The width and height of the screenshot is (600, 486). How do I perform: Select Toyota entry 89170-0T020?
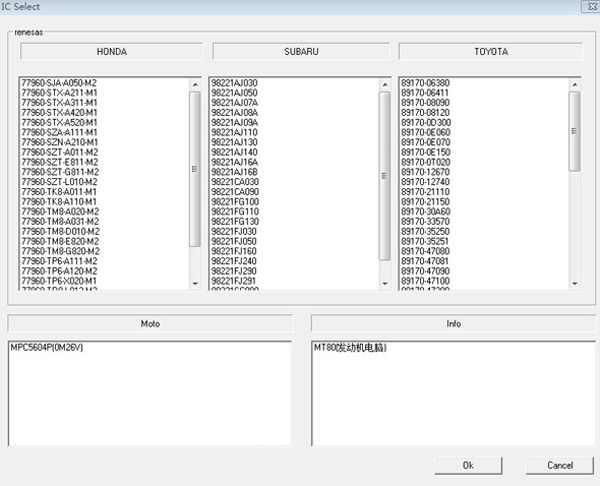426,162
